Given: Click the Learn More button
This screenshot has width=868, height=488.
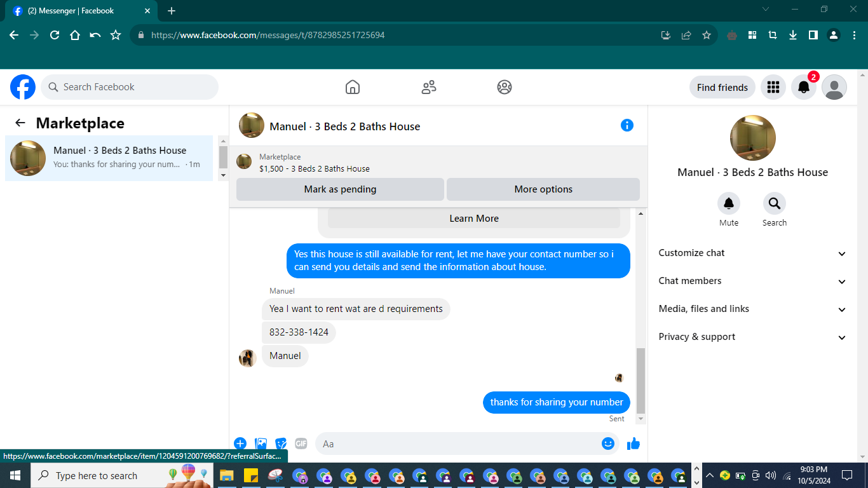Looking at the screenshot, I should [x=474, y=218].
